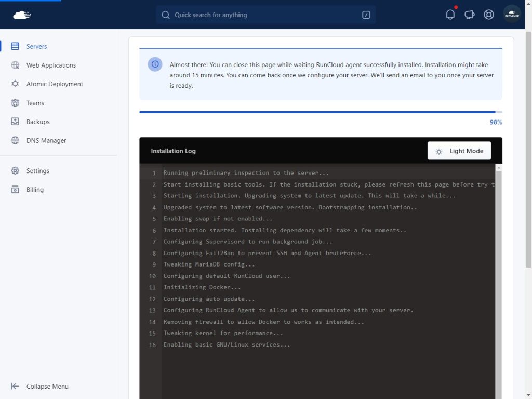Screen dimensions: 532x399
Task: Select log line 'Enabling swap if not enabled...'
Action: click(218, 219)
